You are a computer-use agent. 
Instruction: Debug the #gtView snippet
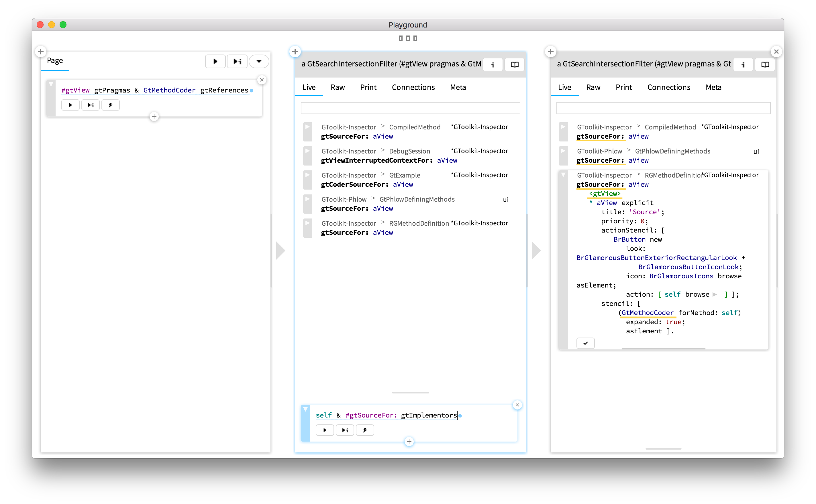pyautogui.click(x=110, y=105)
